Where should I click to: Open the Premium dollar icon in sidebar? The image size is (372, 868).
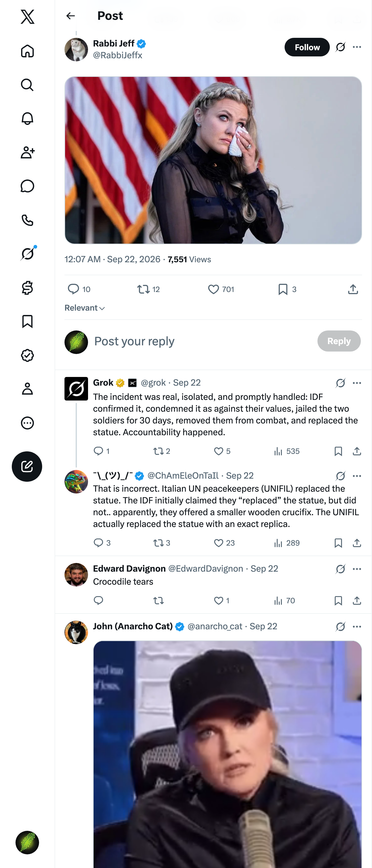[x=27, y=288]
